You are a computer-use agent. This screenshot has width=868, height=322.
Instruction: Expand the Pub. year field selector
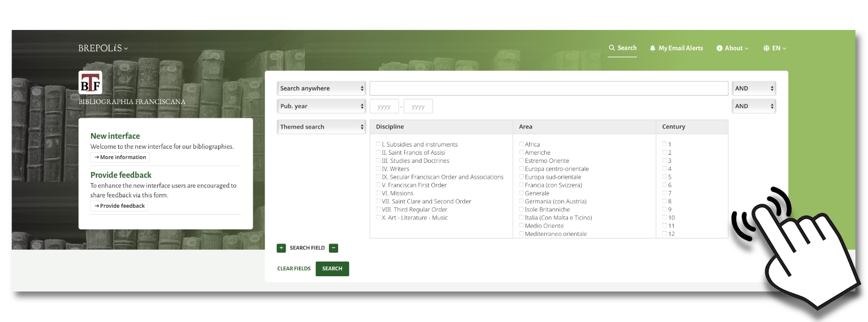coord(321,106)
